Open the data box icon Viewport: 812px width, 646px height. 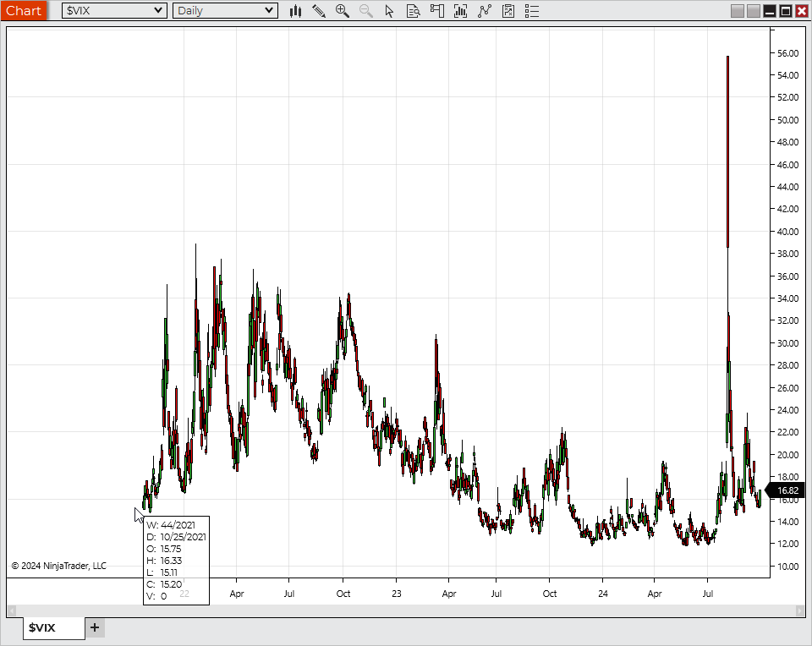[x=414, y=11]
